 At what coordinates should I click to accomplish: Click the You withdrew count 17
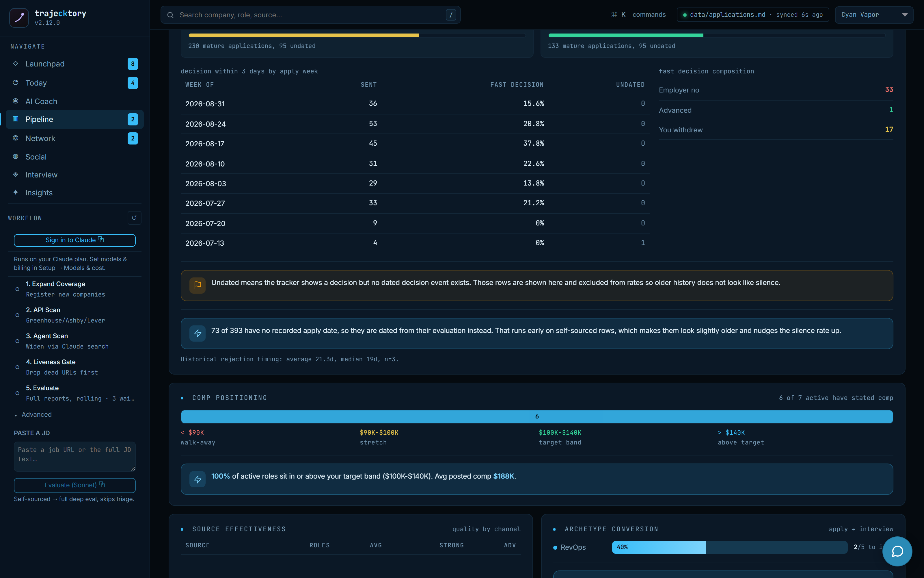[889, 129]
